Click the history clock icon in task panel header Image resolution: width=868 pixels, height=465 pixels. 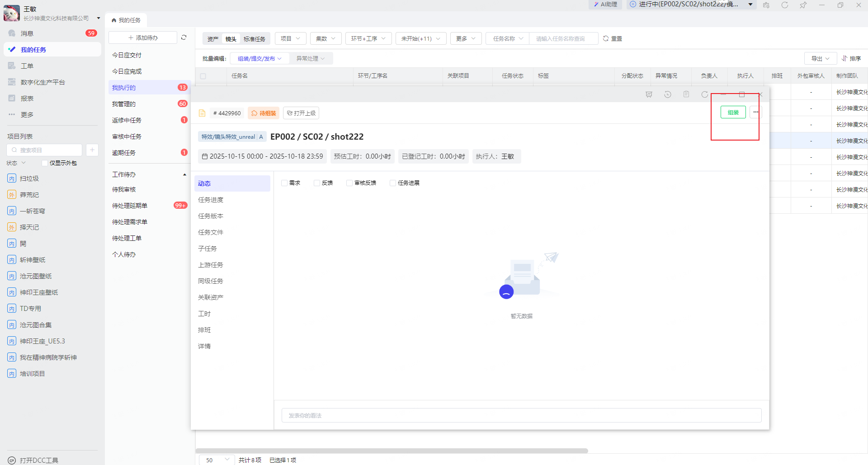pos(667,94)
